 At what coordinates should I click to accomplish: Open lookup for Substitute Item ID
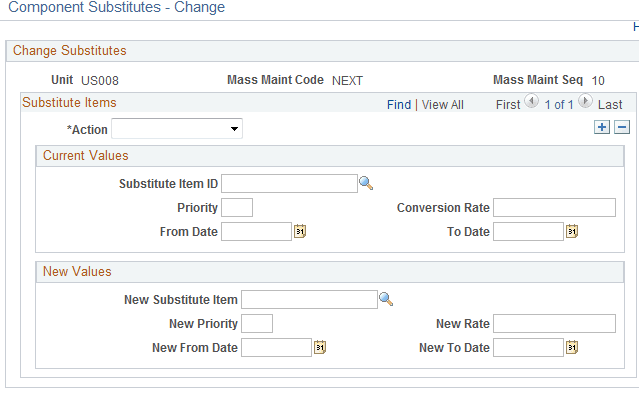pos(366,183)
